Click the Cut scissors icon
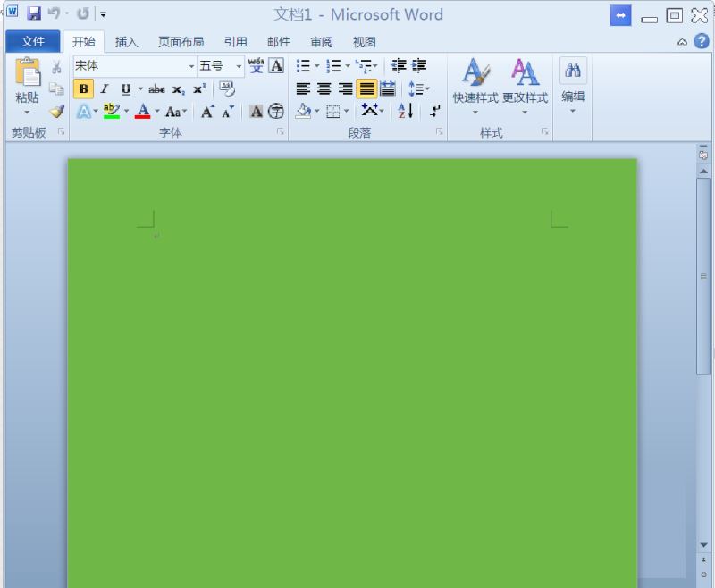 tap(56, 67)
